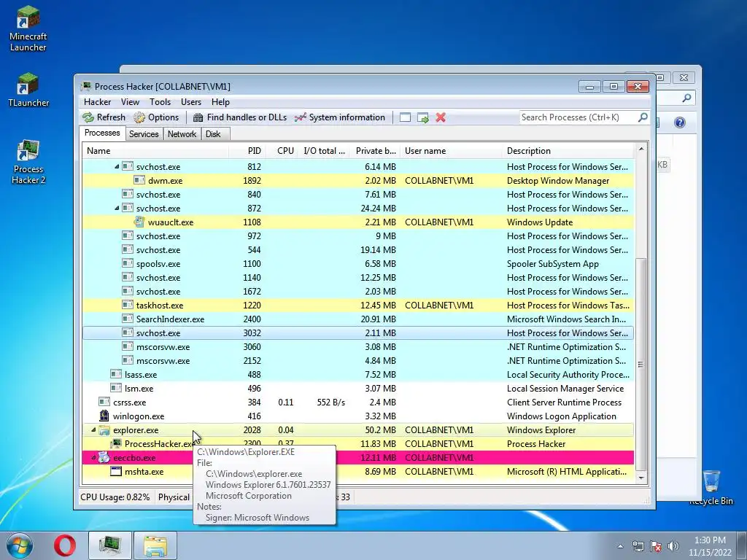747x560 pixels.
Task: Select the mscorsvw.exe row with PID 3060
Action: point(358,346)
